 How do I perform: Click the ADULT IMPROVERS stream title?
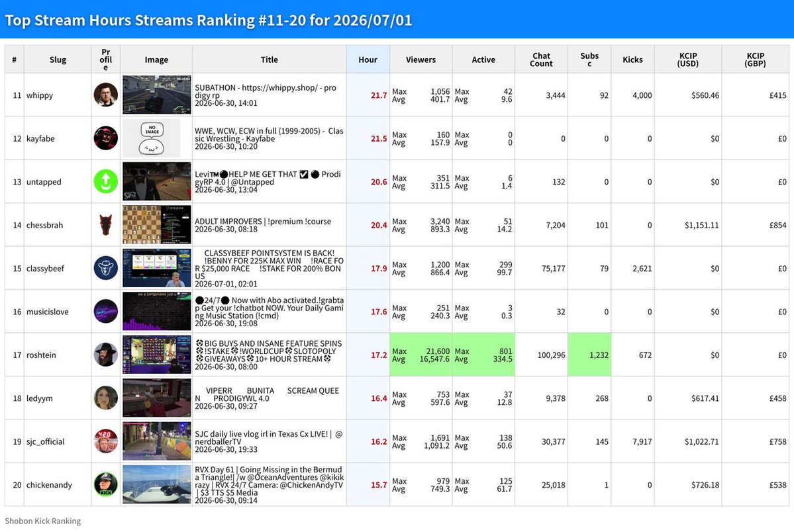[263, 221]
